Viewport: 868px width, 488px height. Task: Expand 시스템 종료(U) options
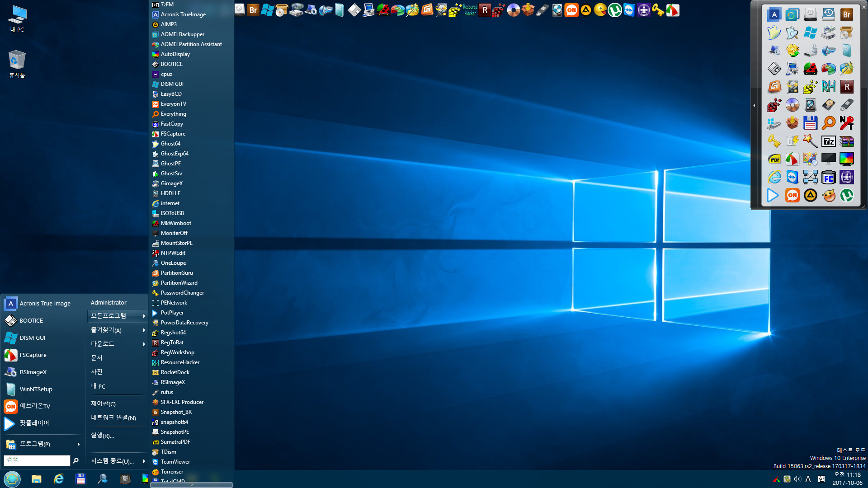click(x=118, y=461)
